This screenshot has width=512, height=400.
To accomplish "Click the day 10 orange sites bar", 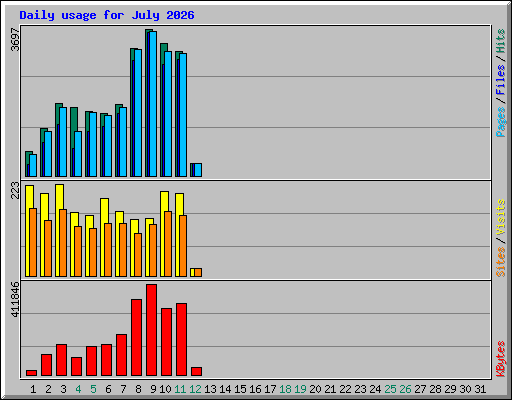I will click(x=168, y=244).
